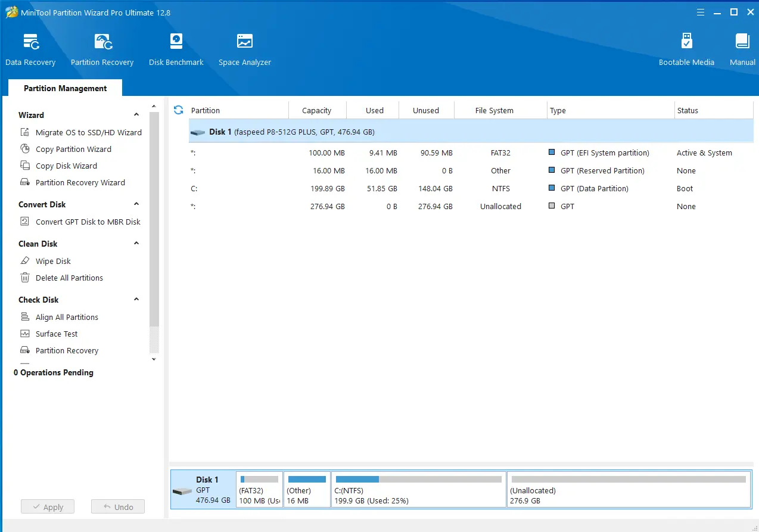This screenshot has height=532, width=759.
Task: Open the title bar hamburger menu
Action: (x=701, y=12)
